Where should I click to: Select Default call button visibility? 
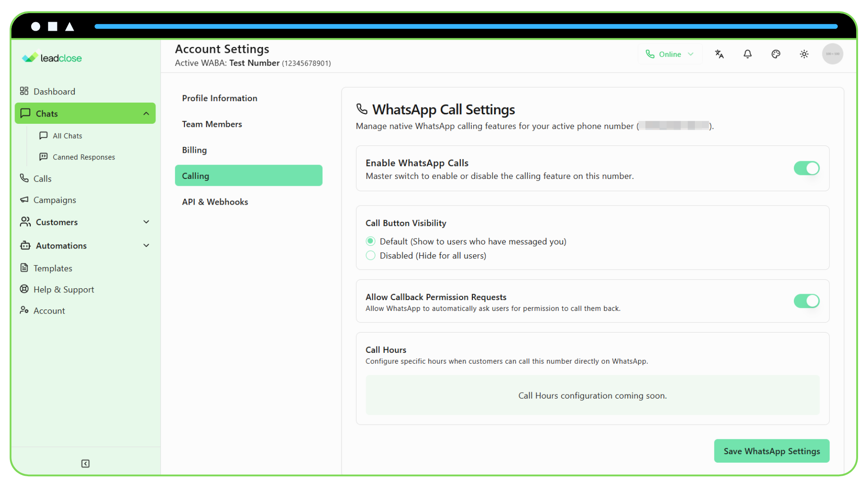point(370,241)
